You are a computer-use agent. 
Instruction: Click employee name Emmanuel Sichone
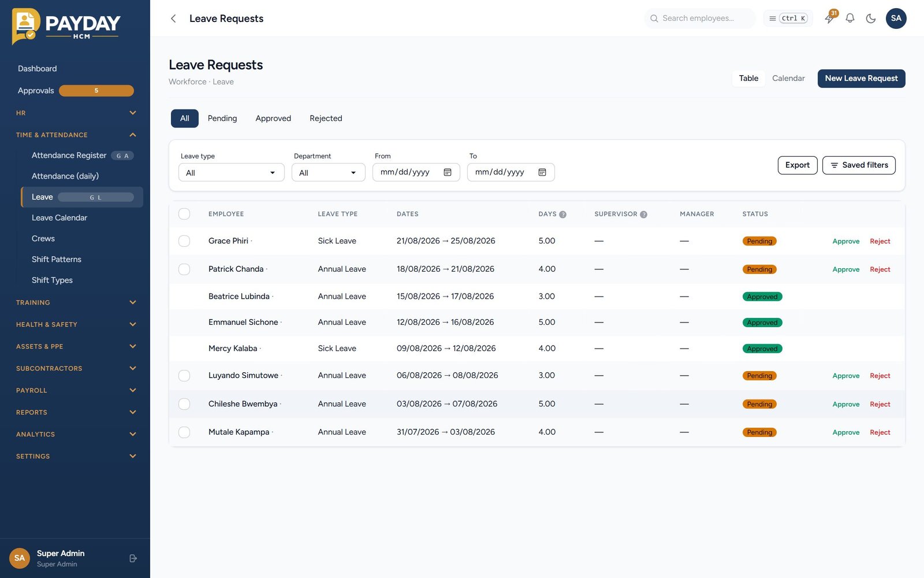pos(243,323)
